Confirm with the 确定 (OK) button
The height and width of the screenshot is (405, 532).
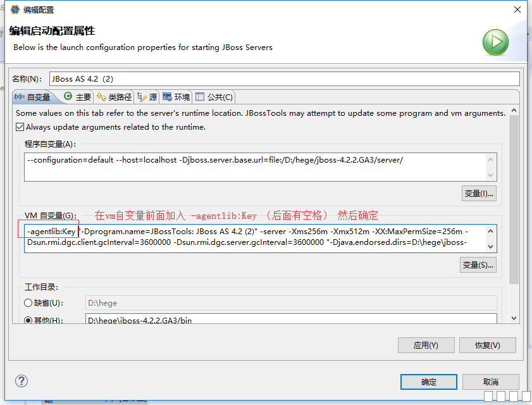pyautogui.click(x=428, y=382)
